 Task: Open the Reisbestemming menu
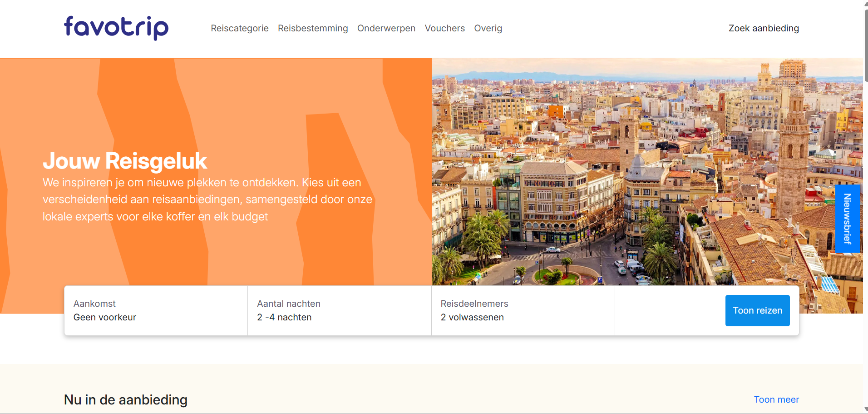pos(313,28)
